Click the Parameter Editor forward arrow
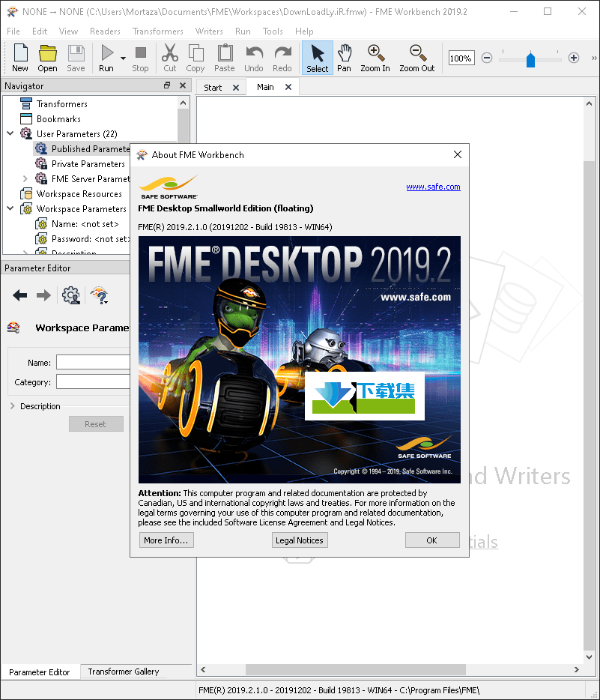The width and height of the screenshot is (600, 700). tap(43, 295)
